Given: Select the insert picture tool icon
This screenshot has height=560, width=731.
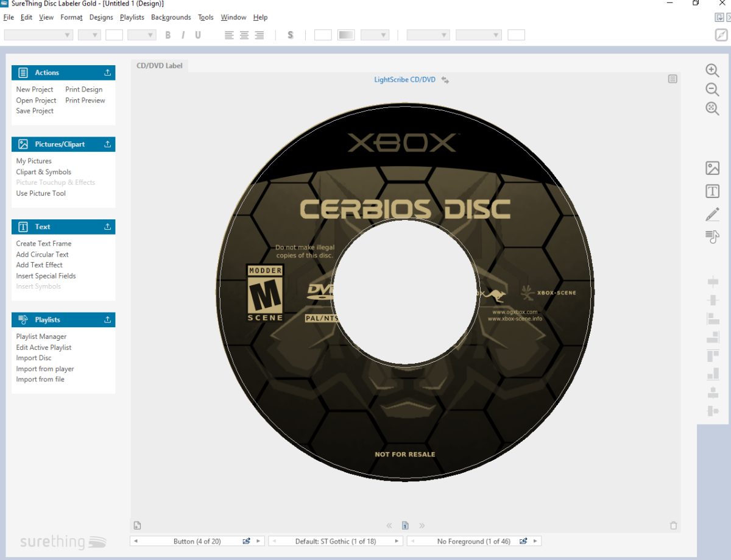Looking at the screenshot, I should [x=712, y=168].
